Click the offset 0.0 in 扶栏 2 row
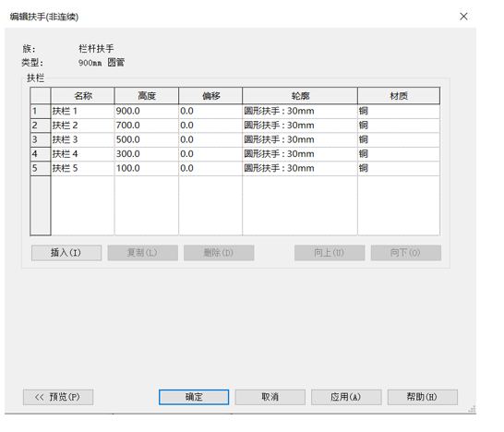The width and height of the screenshot is (504, 432). pyautogui.click(x=210, y=126)
